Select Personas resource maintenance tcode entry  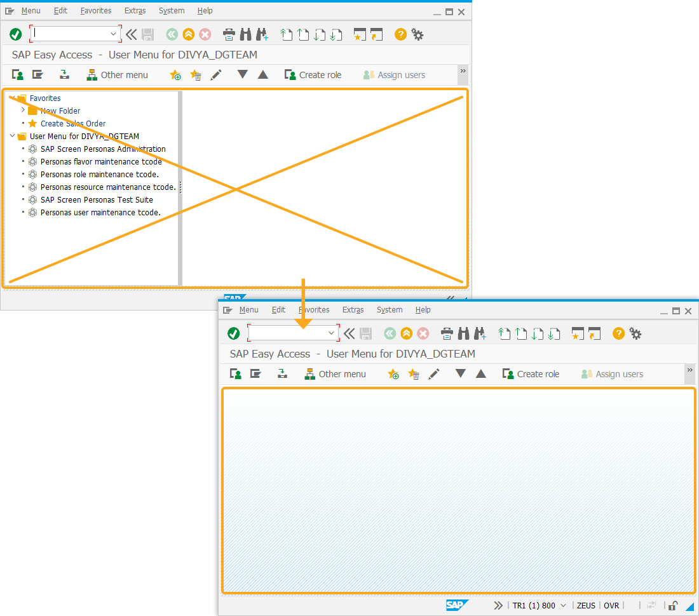(x=108, y=187)
